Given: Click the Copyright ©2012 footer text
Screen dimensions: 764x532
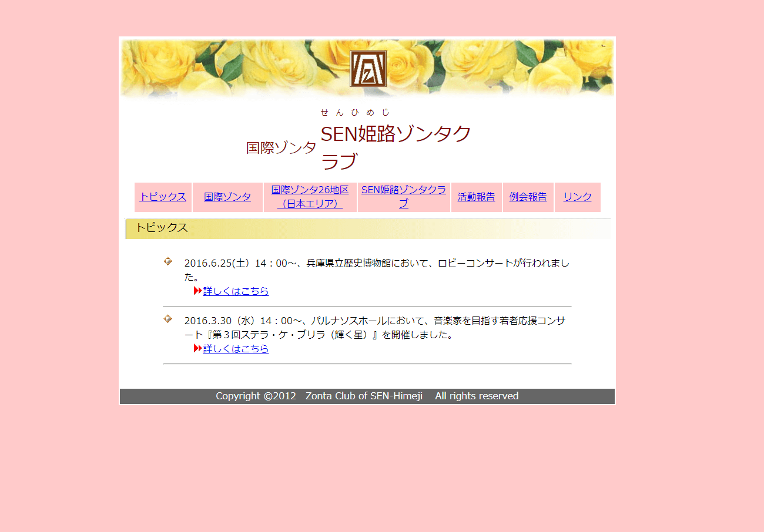Looking at the screenshot, I should pos(367,396).
